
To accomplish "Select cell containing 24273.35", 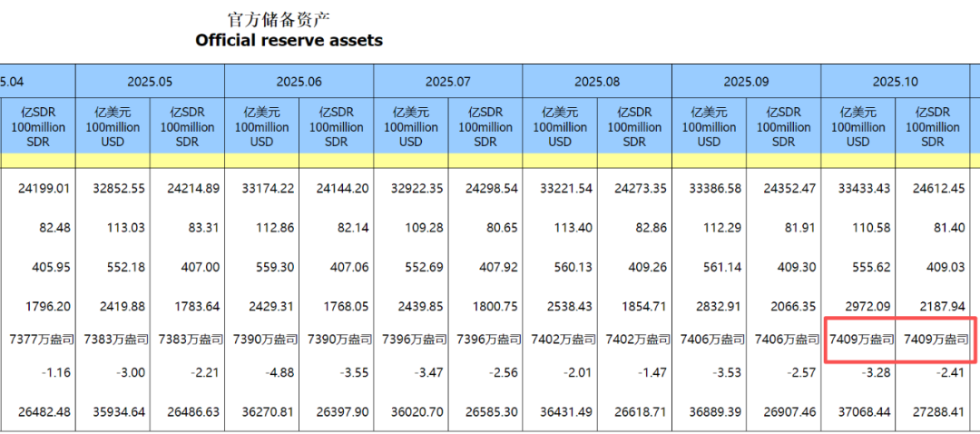I will point(640,188).
